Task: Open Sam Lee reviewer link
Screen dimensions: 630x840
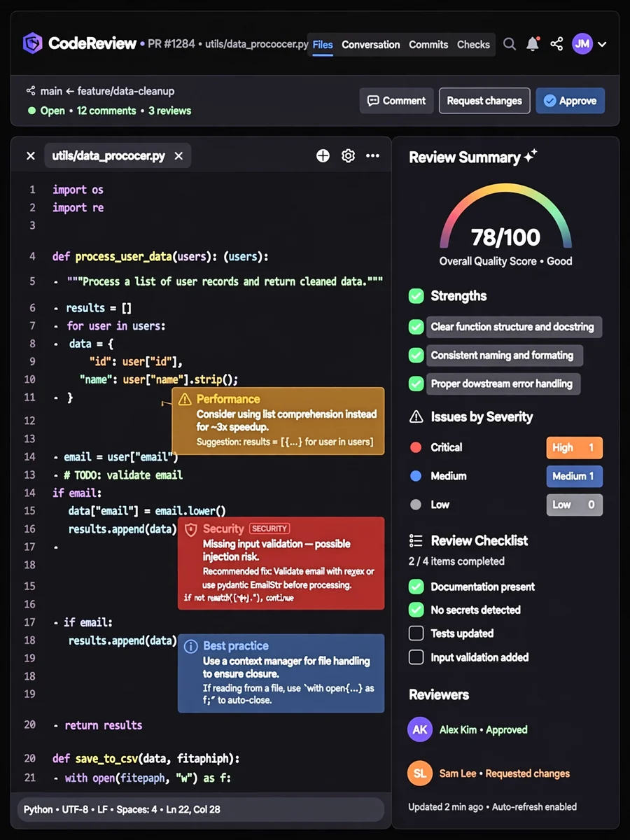Action: [x=504, y=773]
